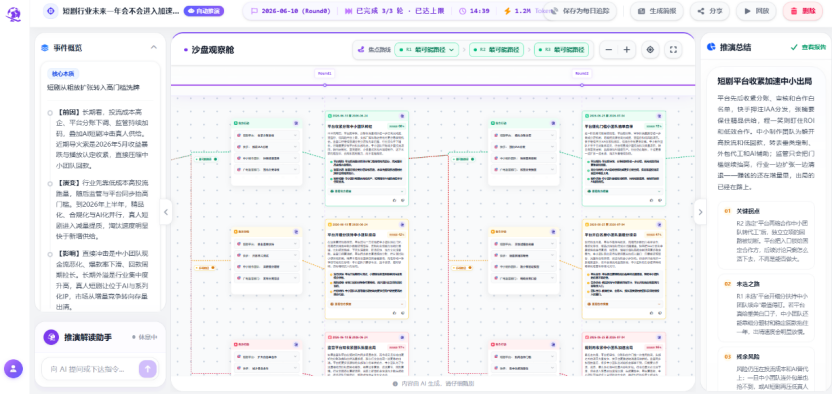Click the 推演总结 pie chart icon
This screenshot has height=394, width=832.
click(x=712, y=47)
